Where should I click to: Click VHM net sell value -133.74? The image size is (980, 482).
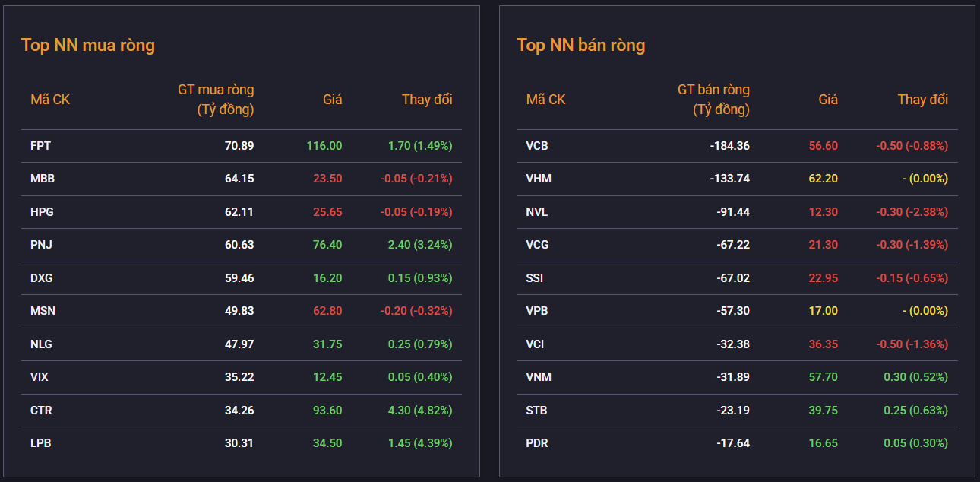click(x=730, y=179)
